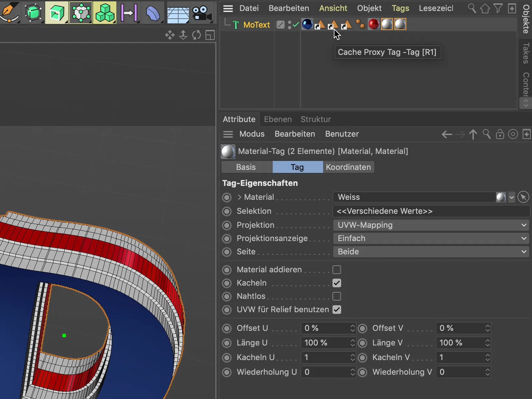Select the first Cache Proxy tag
Image resolution: width=532 pixels, height=399 pixels.
[320, 25]
